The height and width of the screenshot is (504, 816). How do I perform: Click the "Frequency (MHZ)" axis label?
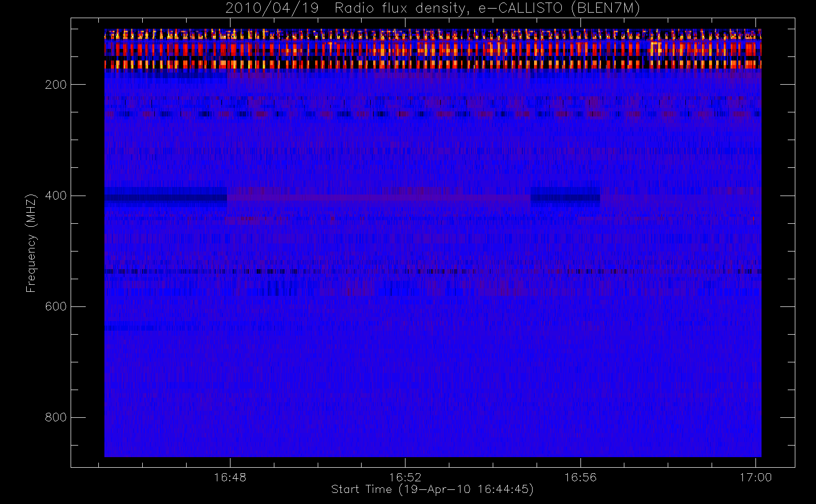(x=31, y=243)
